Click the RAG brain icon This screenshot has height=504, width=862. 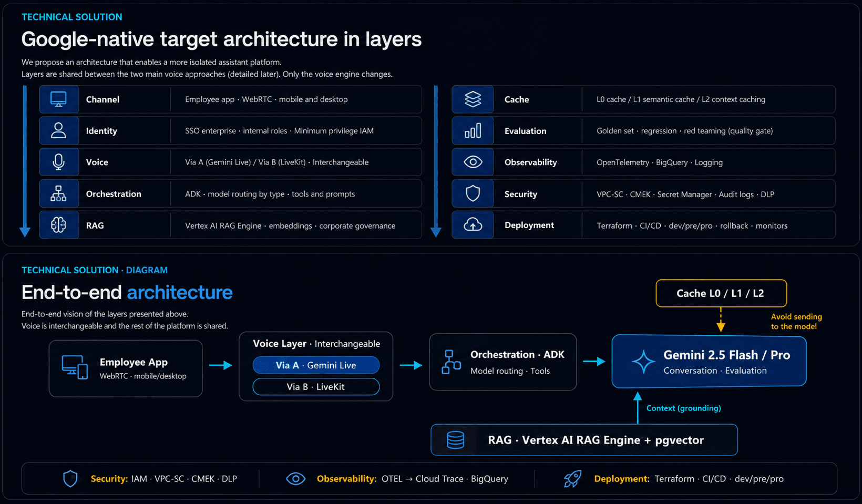pyautogui.click(x=58, y=225)
